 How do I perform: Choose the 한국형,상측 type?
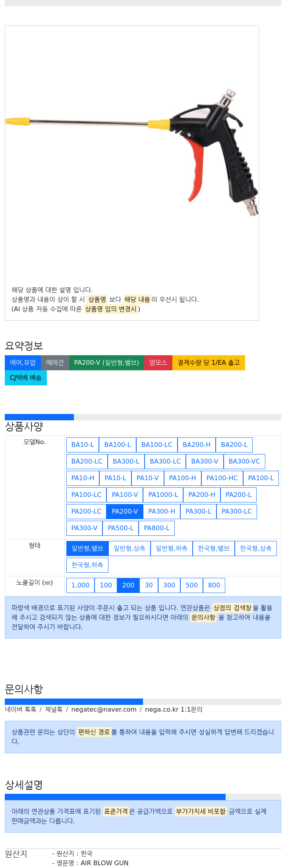pos(256,548)
